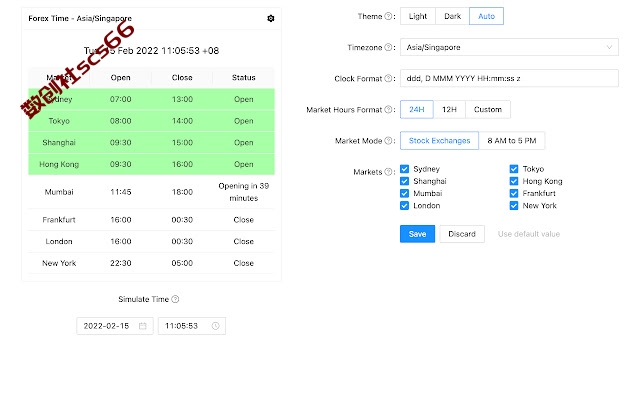Open the Asia/Singapore timezone dropdown
Viewport: 640px width, 400px height.
click(509, 47)
